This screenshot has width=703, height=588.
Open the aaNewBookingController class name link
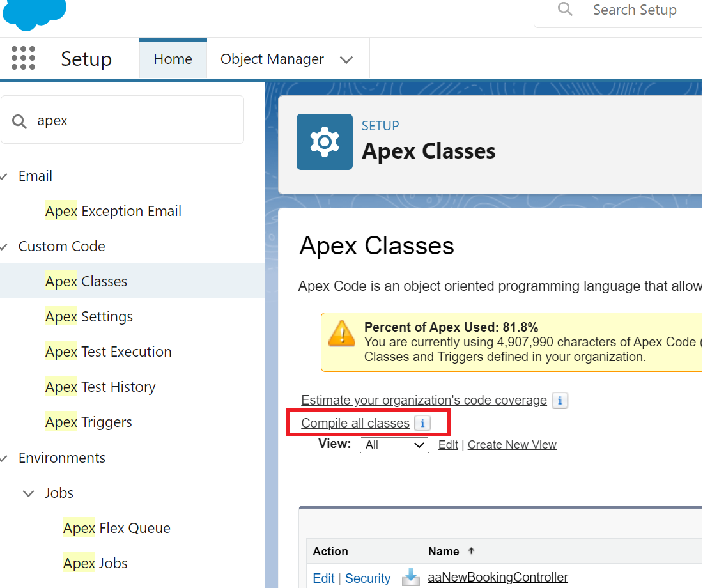tap(498, 577)
